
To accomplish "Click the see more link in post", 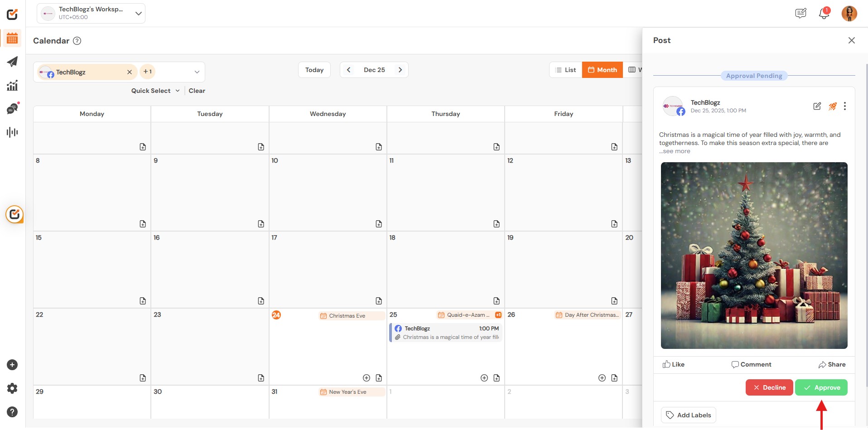I will 676,151.
